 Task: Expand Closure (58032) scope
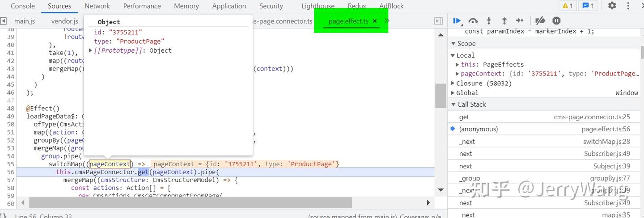click(x=453, y=83)
